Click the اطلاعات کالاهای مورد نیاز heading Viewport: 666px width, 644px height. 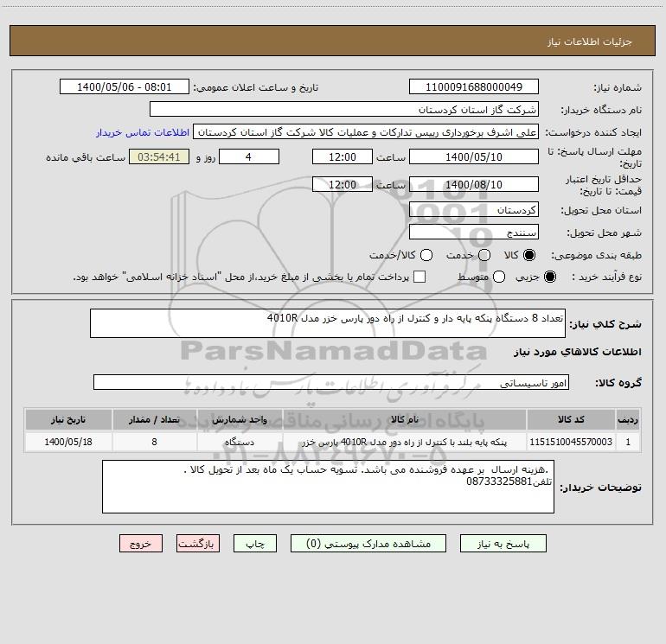pos(577,352)
